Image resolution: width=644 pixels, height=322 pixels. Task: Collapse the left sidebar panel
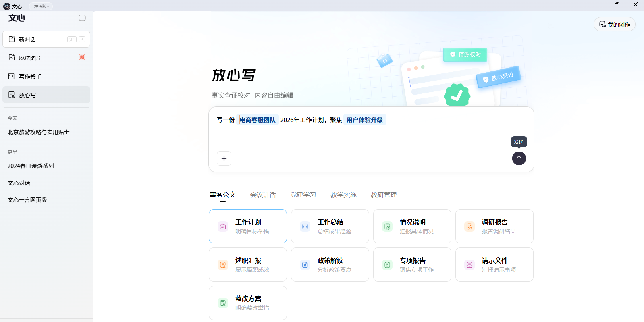[82, 18]
